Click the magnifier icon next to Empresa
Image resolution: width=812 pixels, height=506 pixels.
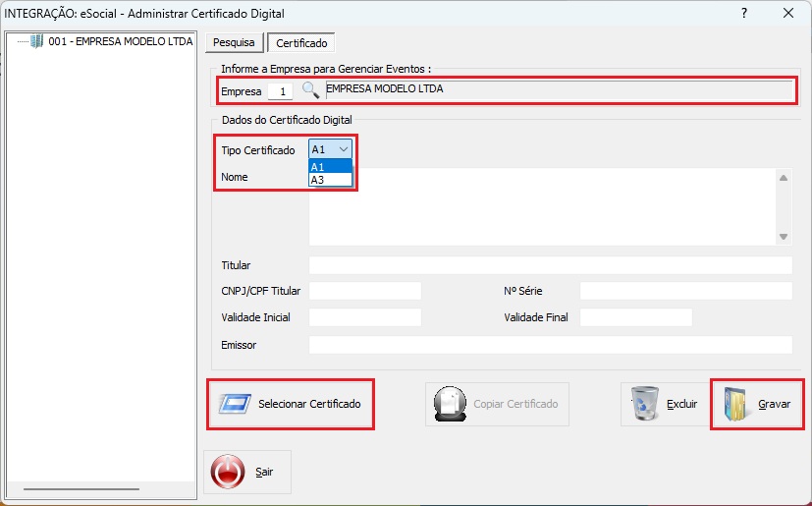pyautogui.click(x=310, y=90)
